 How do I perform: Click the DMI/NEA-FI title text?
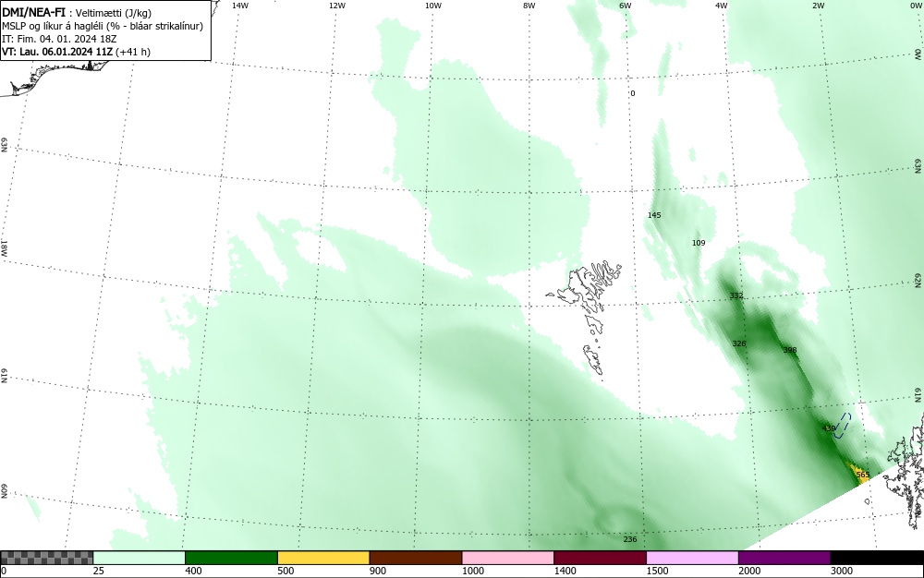click(33, 13)
